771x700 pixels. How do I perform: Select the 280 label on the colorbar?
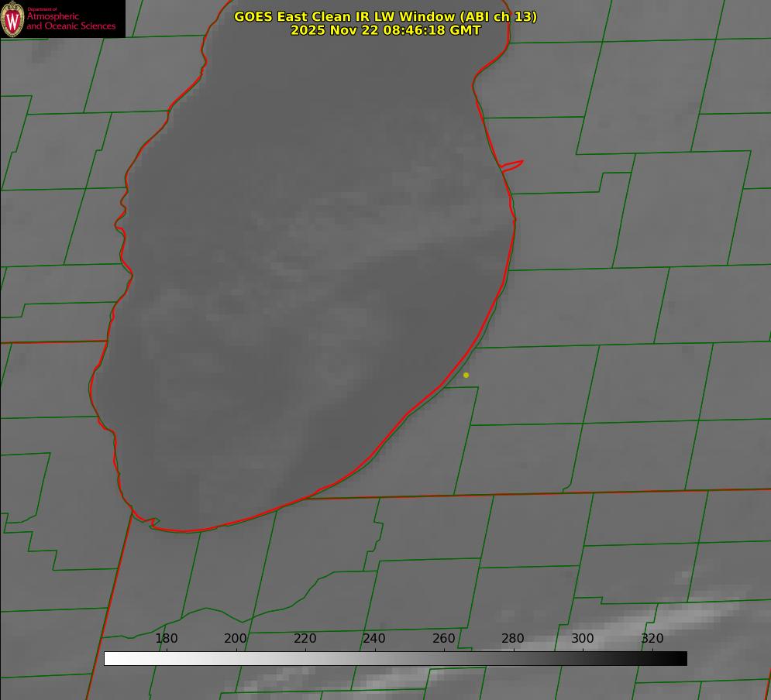point(513,639)
